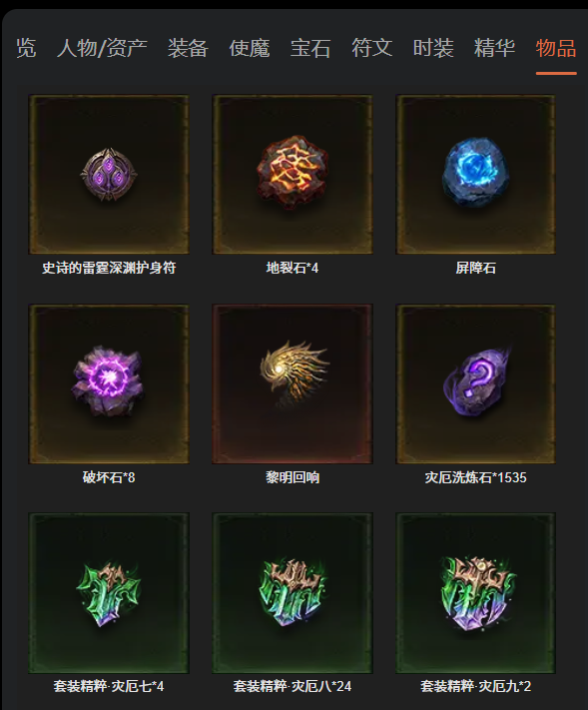The width and height of the screenshot is (588, 710).
Task: Click the active 物品 items tab
Action: pyautogui.click(x=556, y=48)
